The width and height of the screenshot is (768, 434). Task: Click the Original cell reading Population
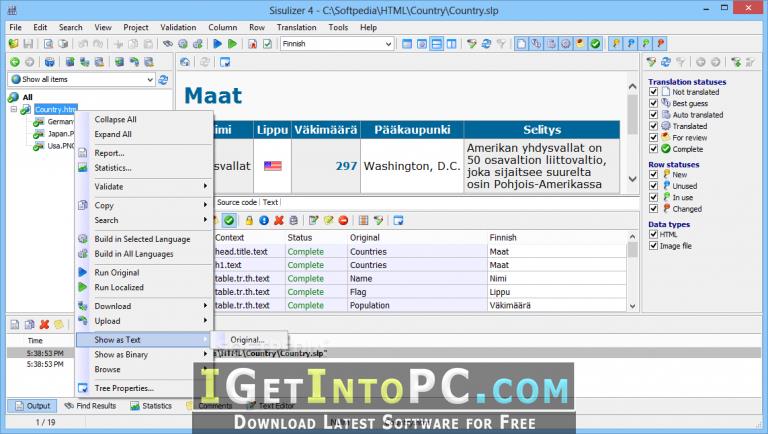pyautogui.click(x=417, y=305)
